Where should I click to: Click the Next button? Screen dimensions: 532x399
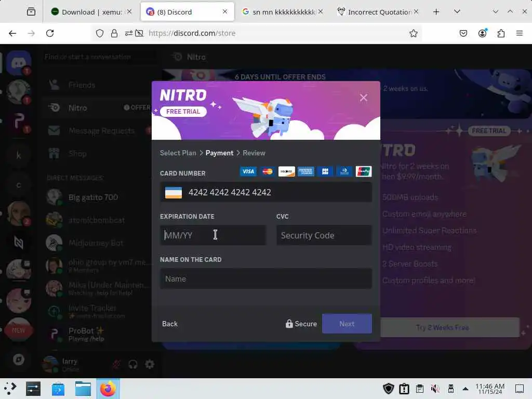tap(347, 324)
